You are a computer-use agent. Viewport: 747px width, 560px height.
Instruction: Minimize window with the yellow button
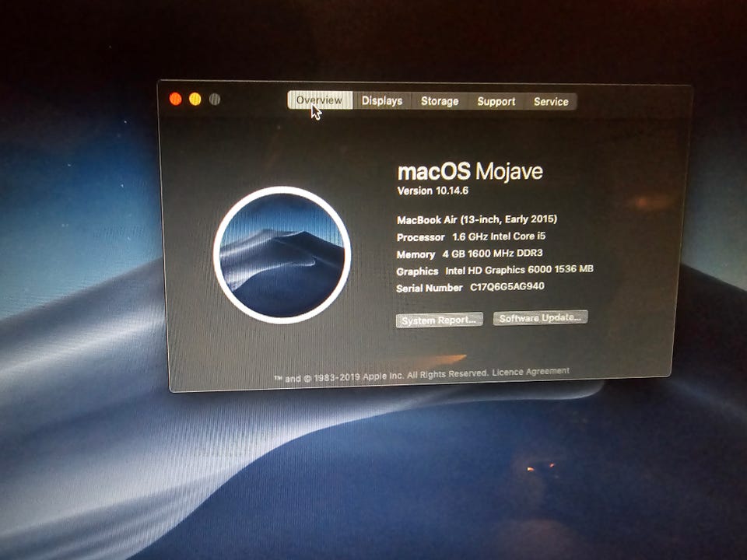195,99
